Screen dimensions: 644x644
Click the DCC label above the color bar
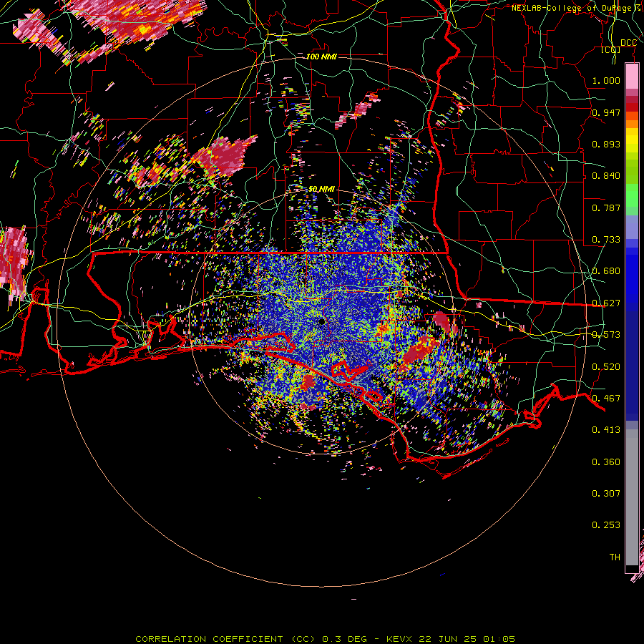[628, 43]
